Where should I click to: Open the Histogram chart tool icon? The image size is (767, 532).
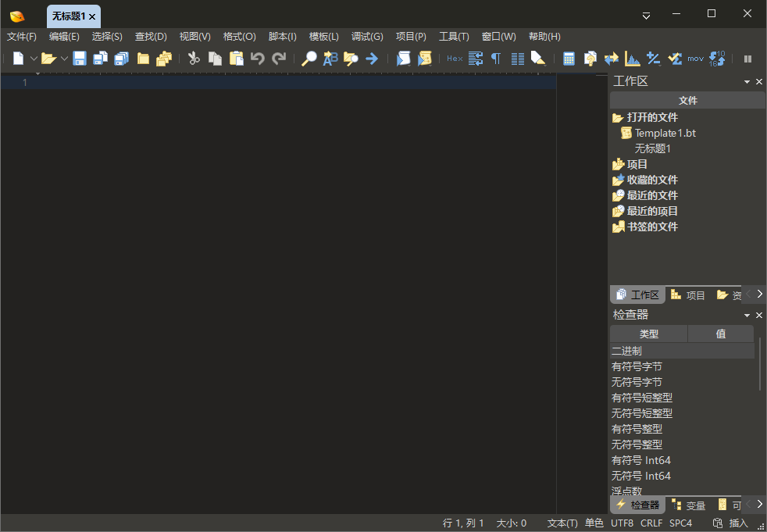click(x=633, y=59)
